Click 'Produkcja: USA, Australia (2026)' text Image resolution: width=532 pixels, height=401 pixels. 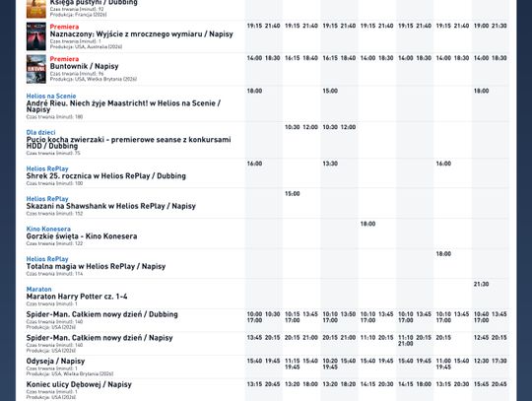(86, 47)
